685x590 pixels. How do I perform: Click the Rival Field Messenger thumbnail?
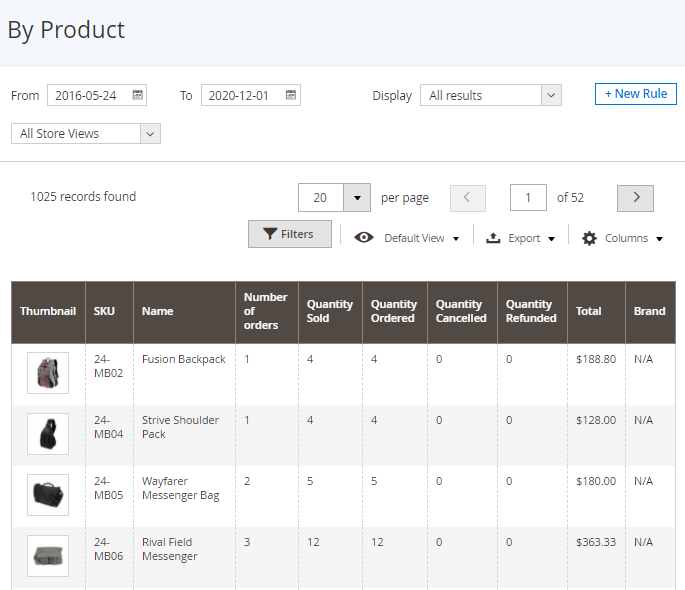pyautogui.click(x=48, y=556)
